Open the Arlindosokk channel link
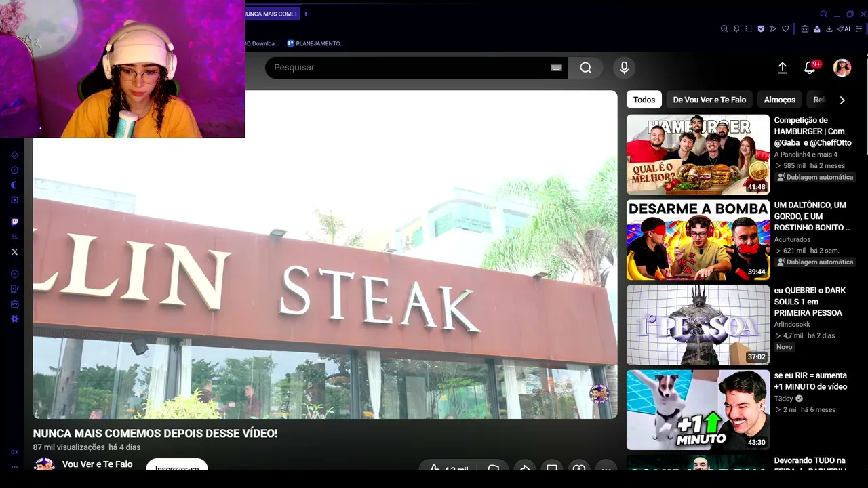The width and height of the screenshot is (868, 488). click(792, 325)
